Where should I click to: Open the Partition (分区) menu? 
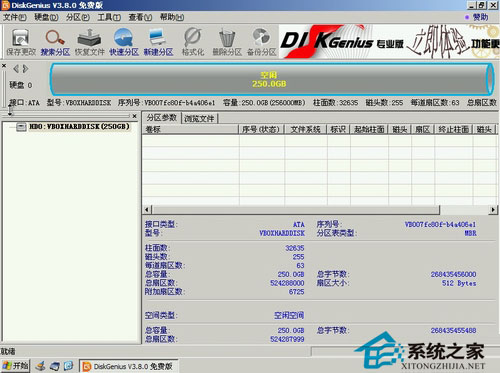(78, 17)
